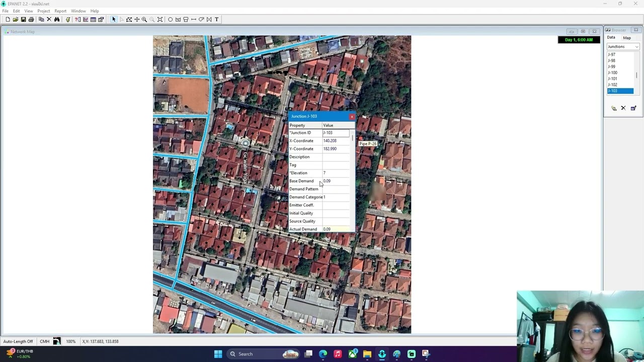Save the project with the floppy disk icon
644x362 pixels.
point(23,20)
